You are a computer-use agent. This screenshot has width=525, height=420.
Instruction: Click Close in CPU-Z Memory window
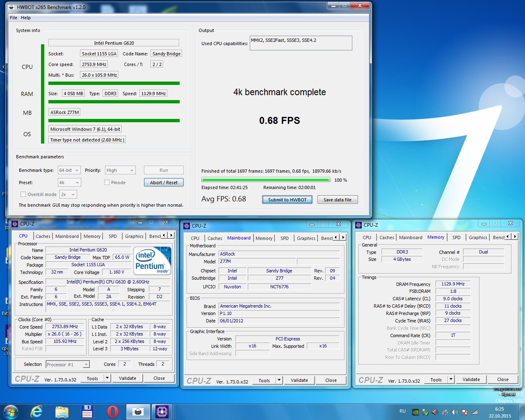(x=503, y=379)
